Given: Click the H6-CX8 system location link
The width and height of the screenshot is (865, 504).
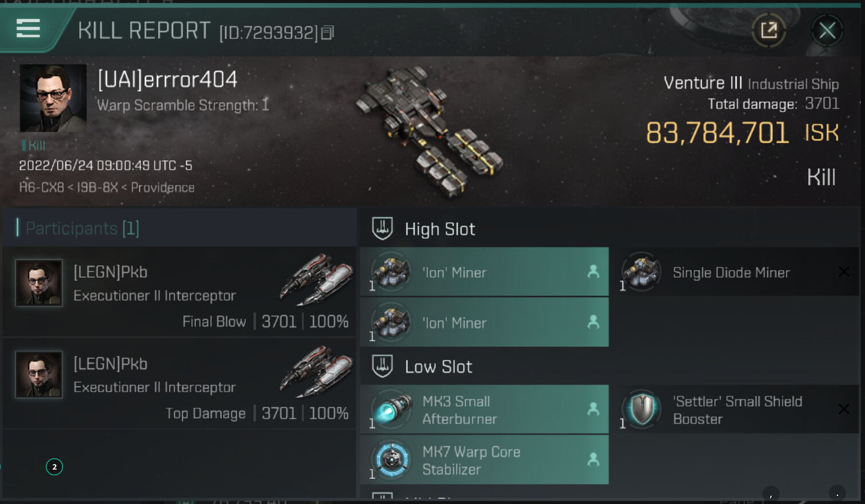Looking at the screenshot, I should 41,187.
